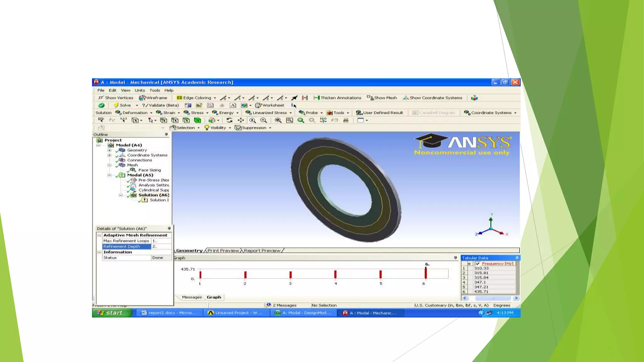Click the red bracket icon before Thicken Annotations
Viewport: 644px width, 362px height.
pyautogui.click(x=305, y=98)
